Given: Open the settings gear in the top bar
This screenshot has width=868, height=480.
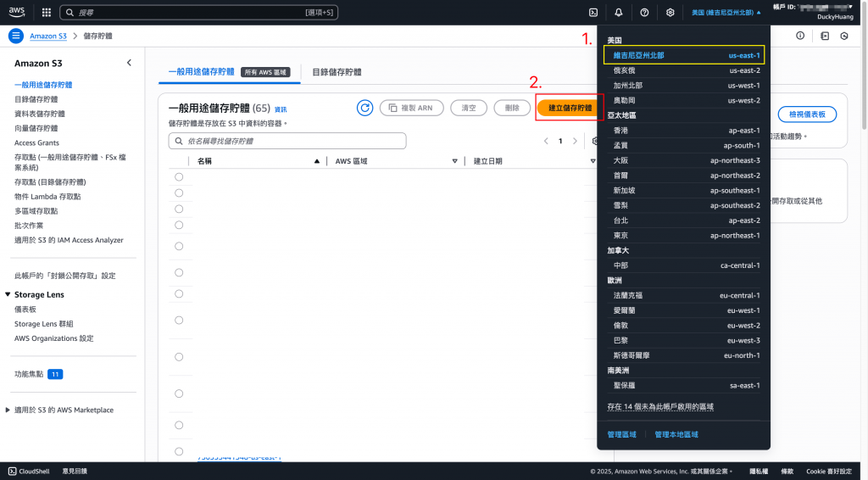Looking at the screenshot, I should pos(670,12).
